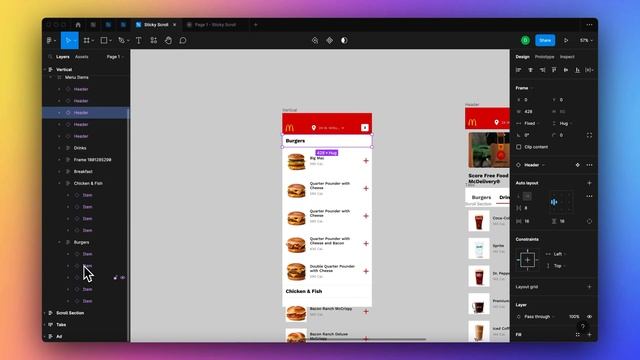
Task: Toggle visibility of hovered item in layers
Action: pos(122,278)
